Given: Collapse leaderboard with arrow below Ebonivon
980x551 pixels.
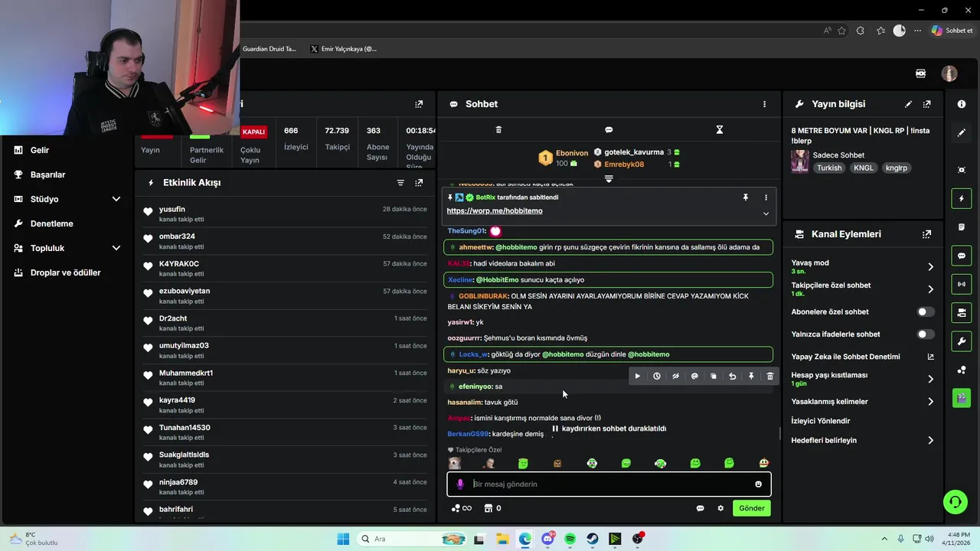Looking at the screenshot, I should tap(609, 178).
